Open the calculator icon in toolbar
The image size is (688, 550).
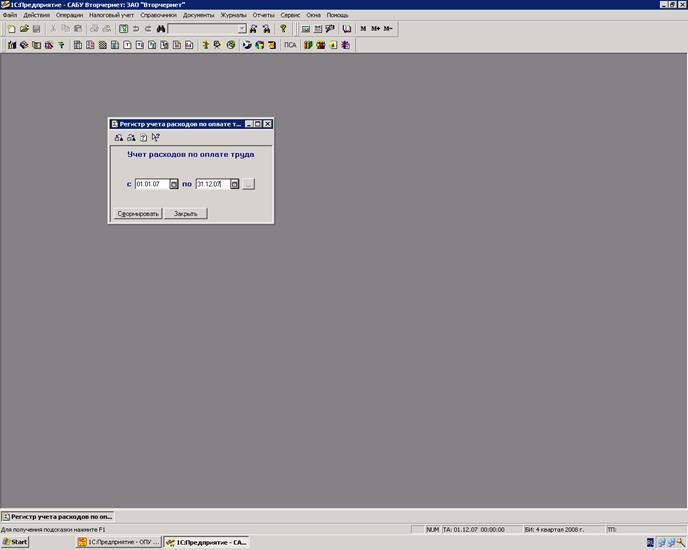305,29
